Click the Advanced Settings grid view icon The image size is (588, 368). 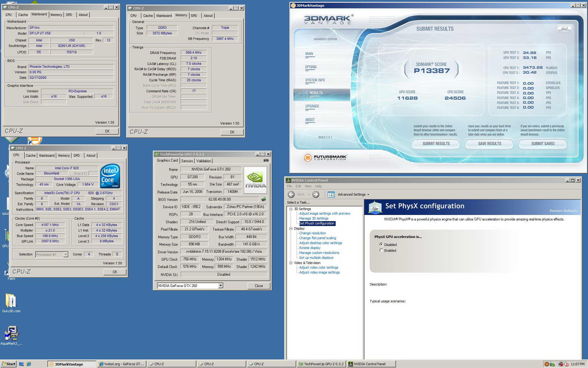[x=331, y=194]
